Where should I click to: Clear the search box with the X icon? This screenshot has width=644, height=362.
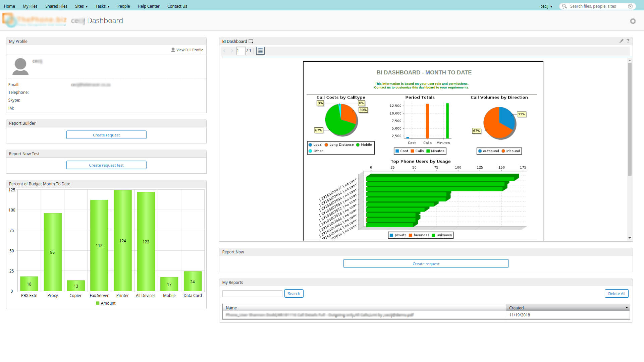(x=630, y=6)
